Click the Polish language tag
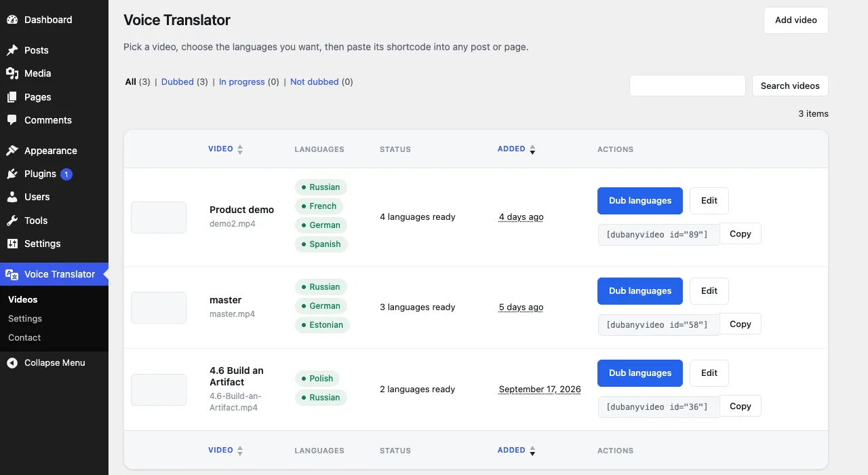Screen dimensions: 868x475 318,379
